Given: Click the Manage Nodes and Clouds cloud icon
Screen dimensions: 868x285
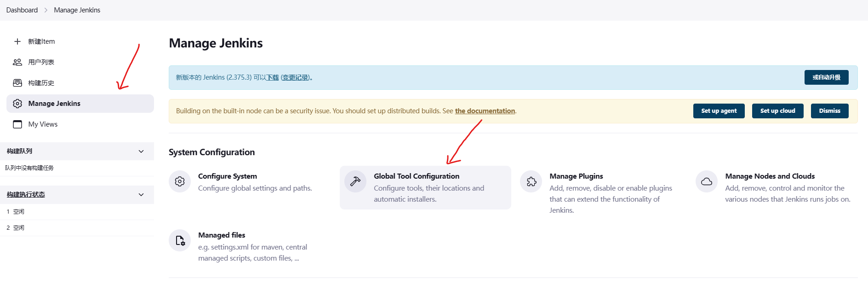Looking at the screenshot, I should pyautogui.click(x=707, y=181).
